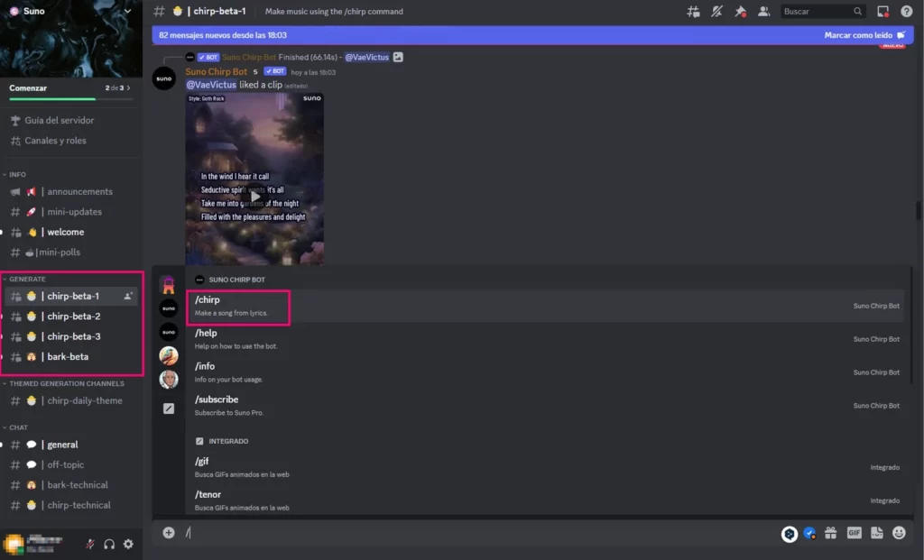Select portrait avatar bot in command sidebar
Image resolution: width=924 pixels, height=560 pixels.
pos(169,380)
